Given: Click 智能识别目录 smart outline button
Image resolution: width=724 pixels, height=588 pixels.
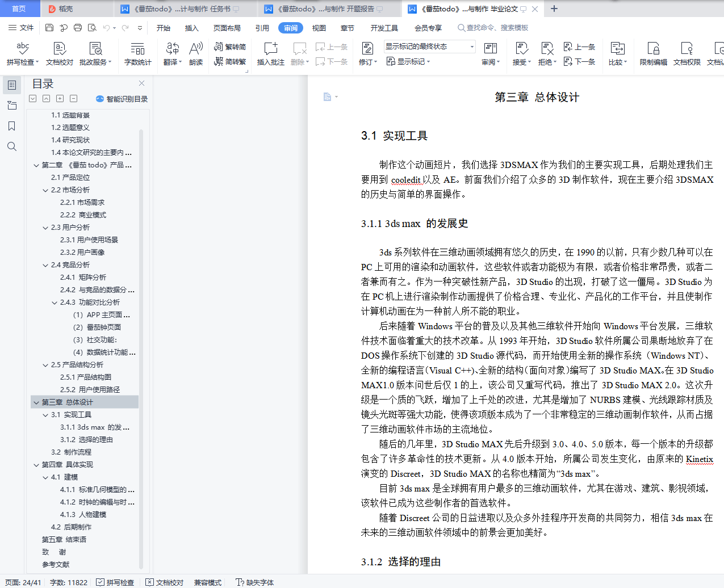Looking at the screenshot, I should click(122, 99).
